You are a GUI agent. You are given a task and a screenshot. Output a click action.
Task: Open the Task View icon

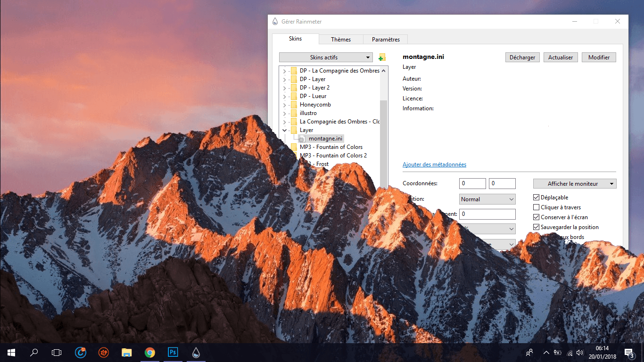point(57,352)
